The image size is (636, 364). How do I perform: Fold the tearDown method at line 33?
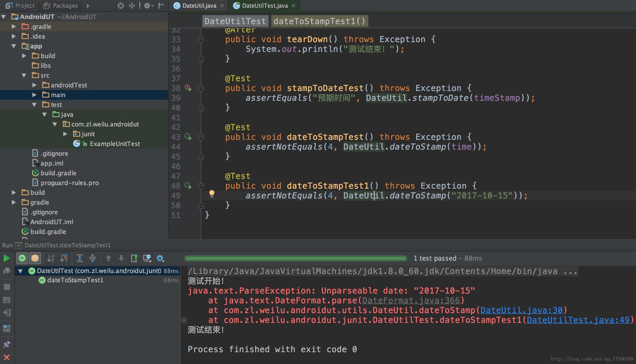coord(201,40)
